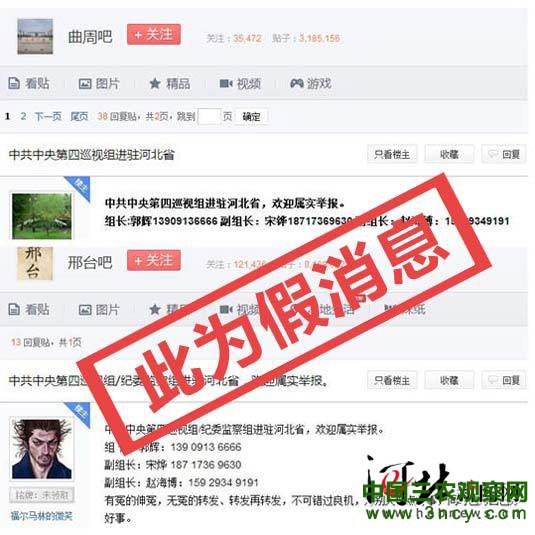Viewport: 535px width, 535px height.
Task: Switch to 图片 tab in 曲周吧
Action: click(99, 83)
